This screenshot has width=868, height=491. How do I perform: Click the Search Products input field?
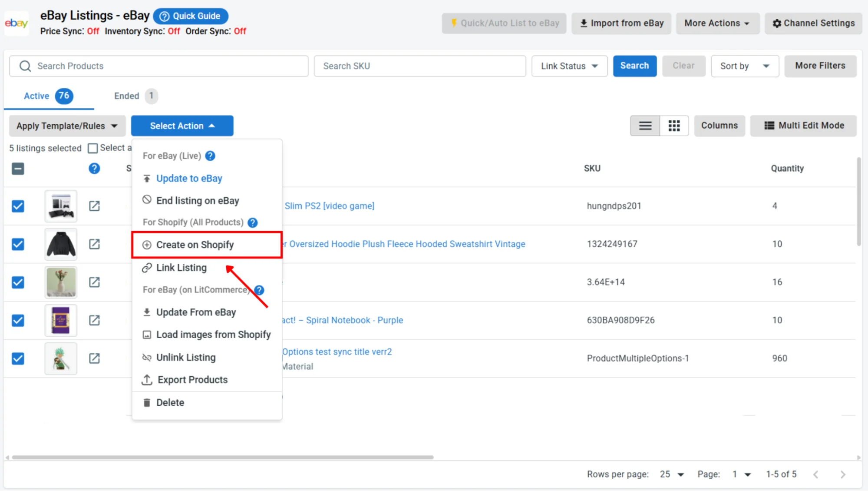159,66
